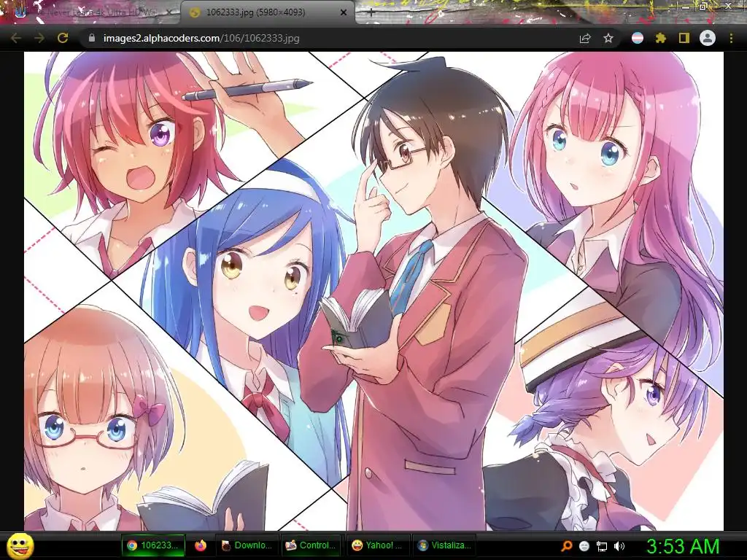Open the round face tray icon
This screenshot has width=747, height=560.
click(584, 546)
